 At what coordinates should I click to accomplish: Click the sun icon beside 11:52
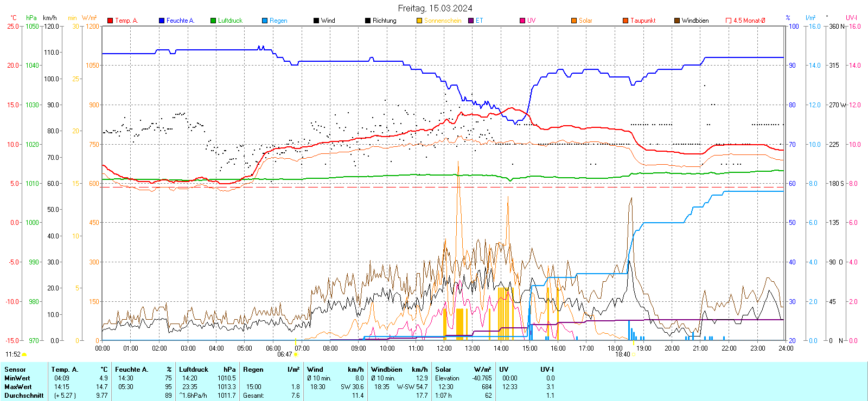coord(24,354)
